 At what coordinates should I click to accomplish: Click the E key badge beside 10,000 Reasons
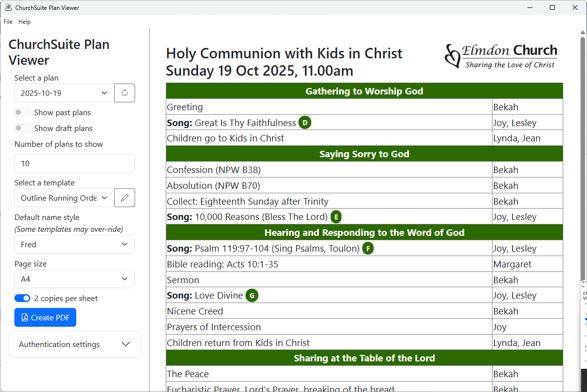coord(337,217)
